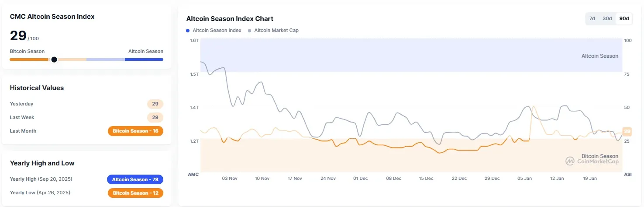Click the 05 Jan date on the x-axis
This screenshot has width=644, height=207.
[524, 179]
